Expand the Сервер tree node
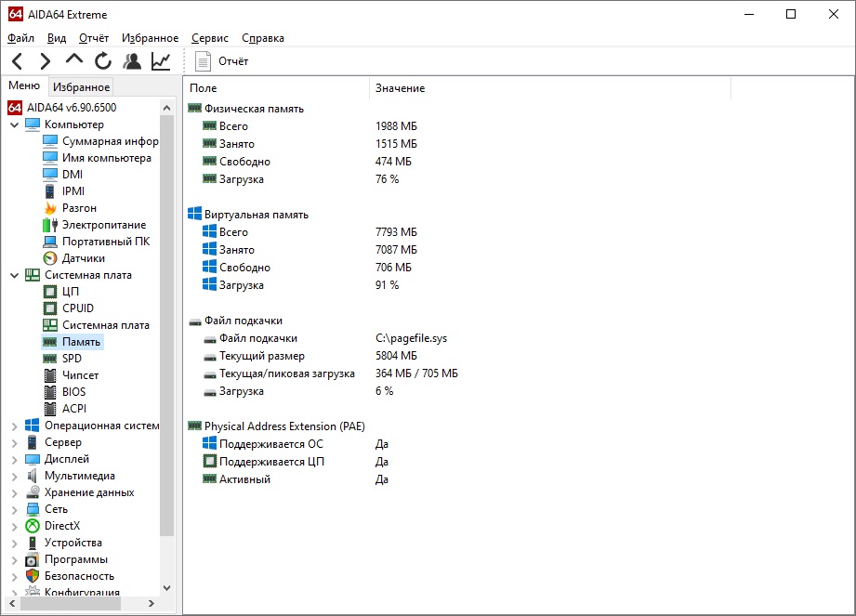Image resolution: width=856 pixels, height=616 pixels. pyautogui.click(x=14, y=443)
